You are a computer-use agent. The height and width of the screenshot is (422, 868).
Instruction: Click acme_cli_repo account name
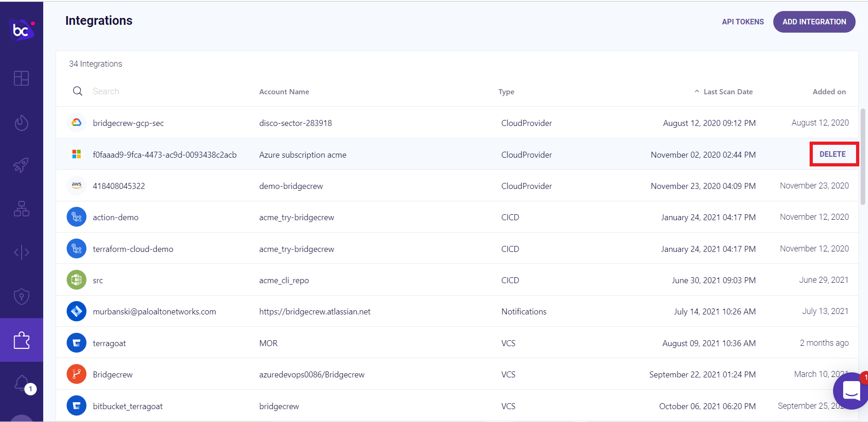pyautogui.click(x=284, y=280)
